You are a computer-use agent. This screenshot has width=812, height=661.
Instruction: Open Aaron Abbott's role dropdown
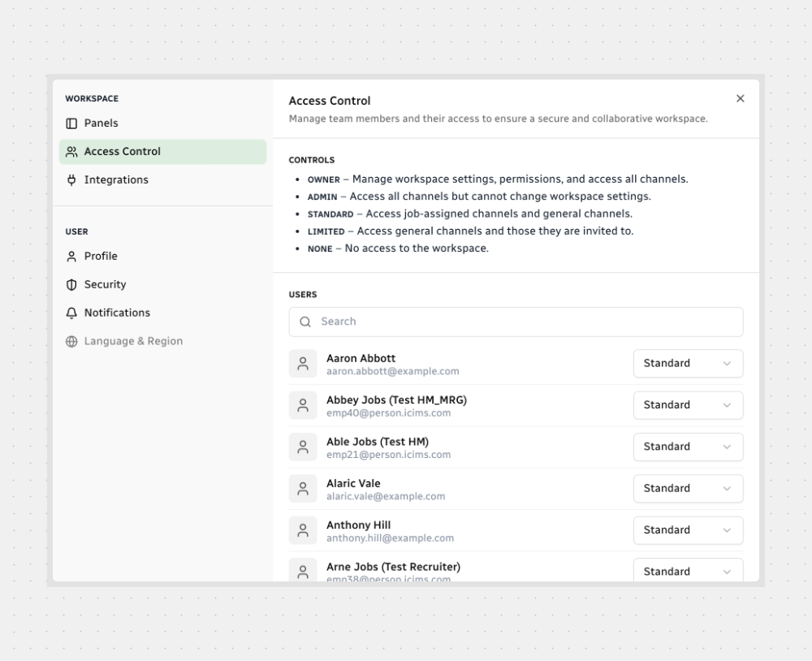(688, 364)
